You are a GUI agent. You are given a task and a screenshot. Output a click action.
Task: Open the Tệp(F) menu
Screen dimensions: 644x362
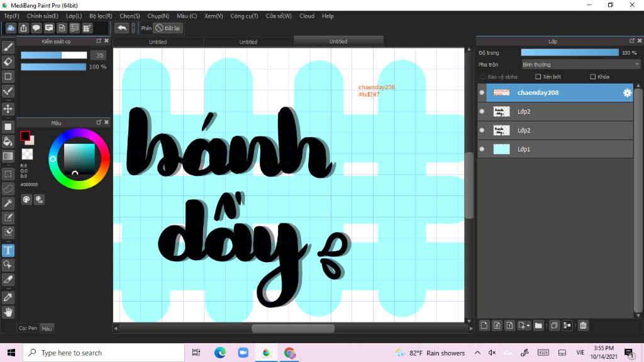(11, 16)
